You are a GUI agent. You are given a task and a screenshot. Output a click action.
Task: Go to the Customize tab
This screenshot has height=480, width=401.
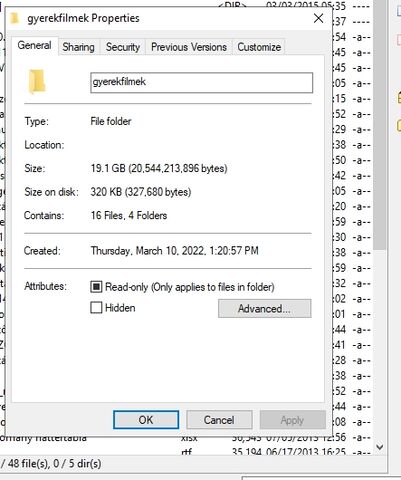point(259,47)
